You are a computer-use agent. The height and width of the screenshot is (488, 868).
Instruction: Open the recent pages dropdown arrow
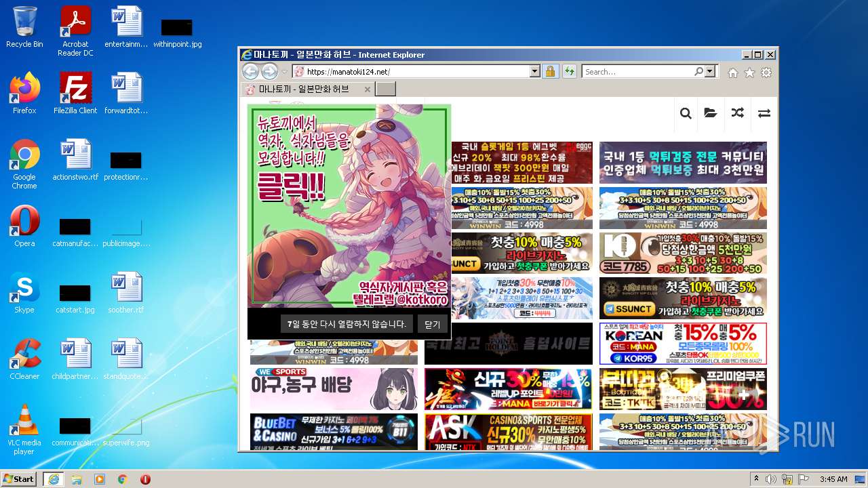285,72
